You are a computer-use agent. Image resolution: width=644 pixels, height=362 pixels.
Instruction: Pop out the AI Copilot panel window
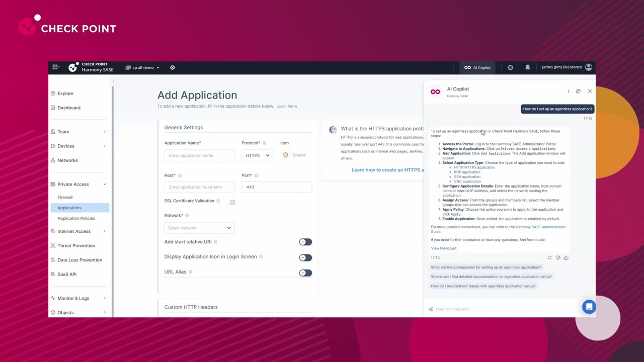(578, 91)
